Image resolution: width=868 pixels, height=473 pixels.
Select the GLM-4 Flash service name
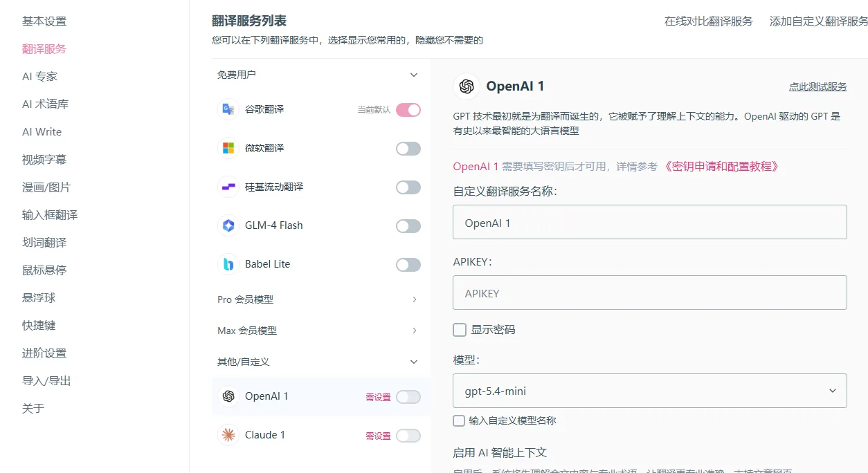(x=274, y=225)
